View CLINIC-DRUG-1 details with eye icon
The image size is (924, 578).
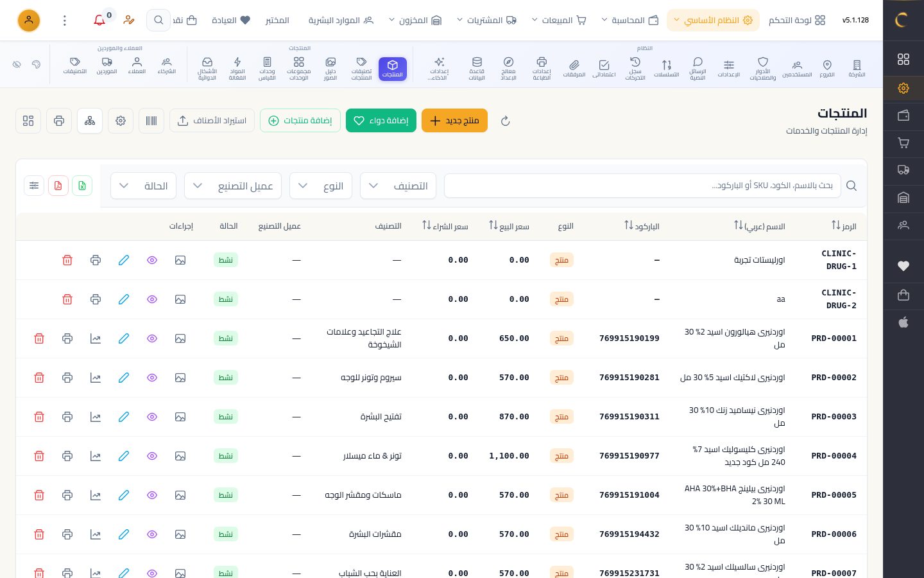coord(152,260)
